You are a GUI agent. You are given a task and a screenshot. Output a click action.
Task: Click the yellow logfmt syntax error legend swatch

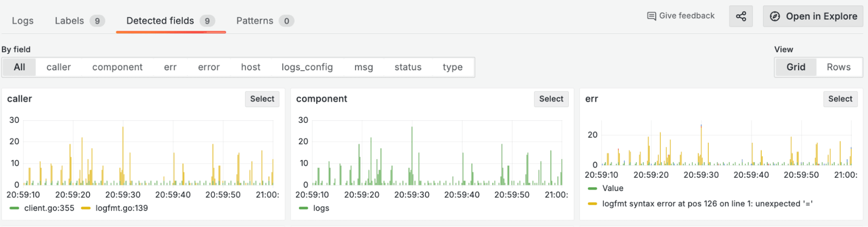tap(592, 204)
